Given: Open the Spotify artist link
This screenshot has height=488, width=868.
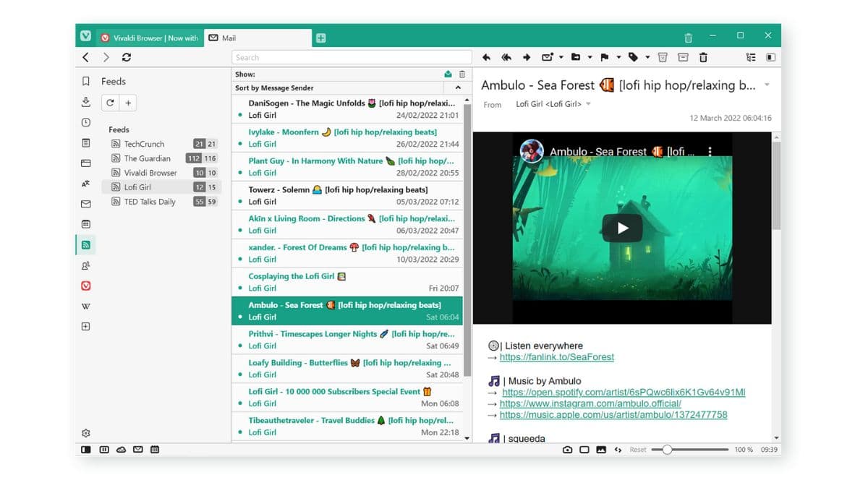Looking at the screenshot, I should 624,393.
